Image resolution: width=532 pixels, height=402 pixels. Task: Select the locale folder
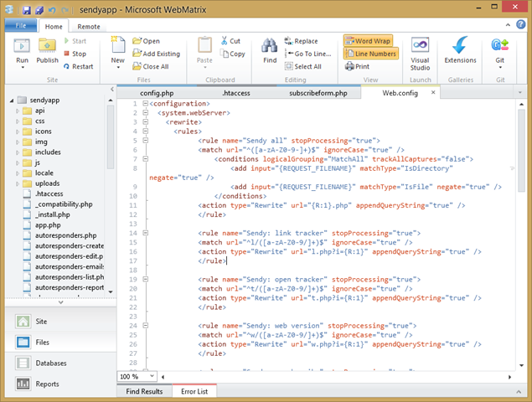(x=44, y=173)
